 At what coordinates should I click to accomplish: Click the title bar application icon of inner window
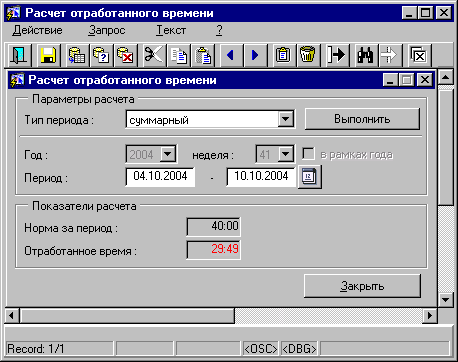coord(18,80)
